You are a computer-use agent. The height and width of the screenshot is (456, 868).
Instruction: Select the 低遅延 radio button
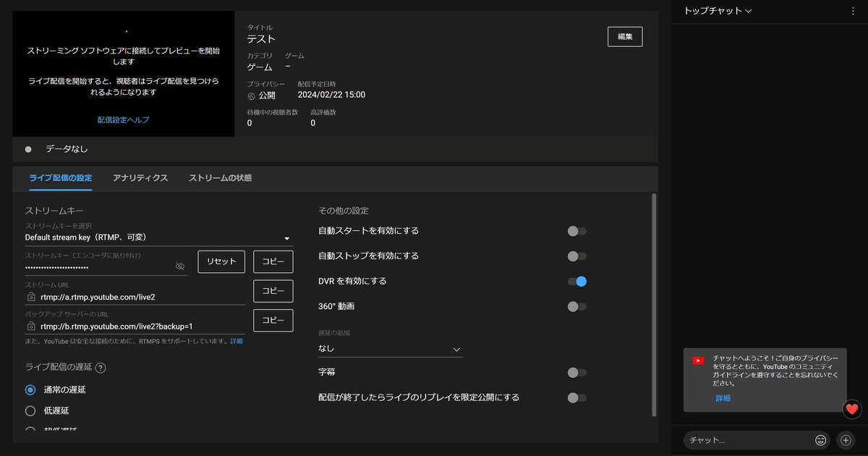(x=30, y=411)
